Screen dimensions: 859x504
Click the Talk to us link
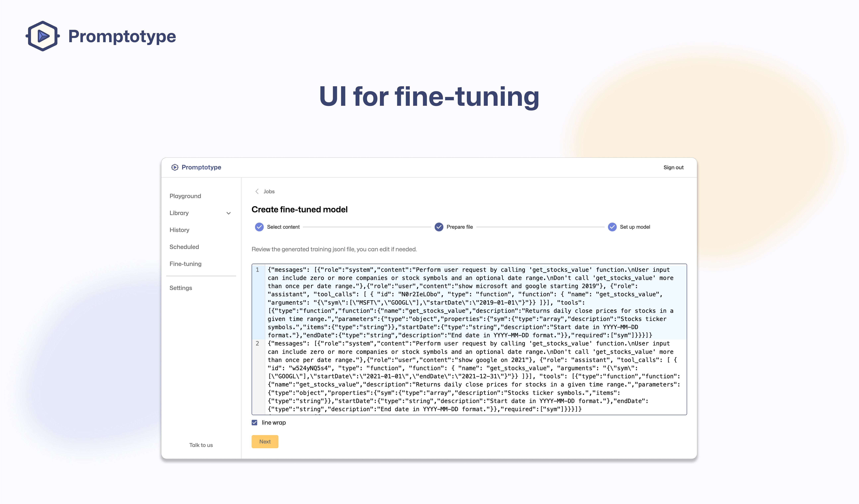201,445
